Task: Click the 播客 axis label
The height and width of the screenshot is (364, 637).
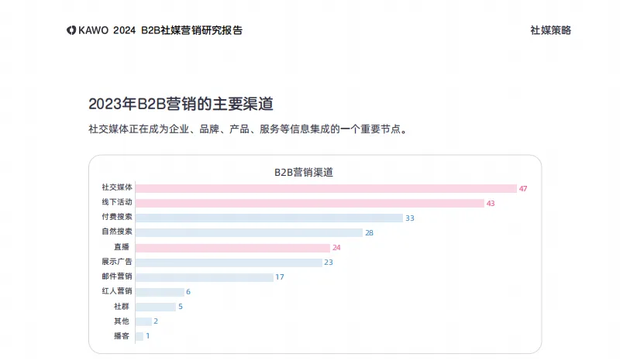Action: (122, 336)
